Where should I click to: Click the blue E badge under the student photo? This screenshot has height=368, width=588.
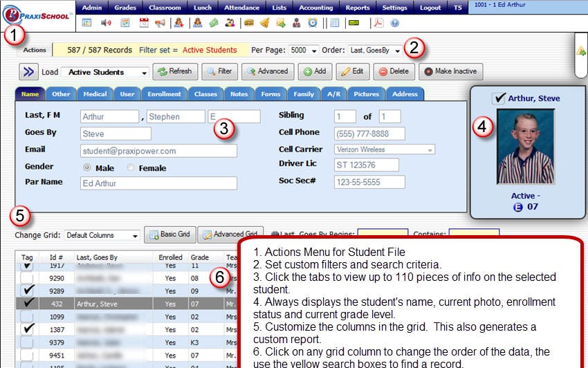(x=518, y=207)
